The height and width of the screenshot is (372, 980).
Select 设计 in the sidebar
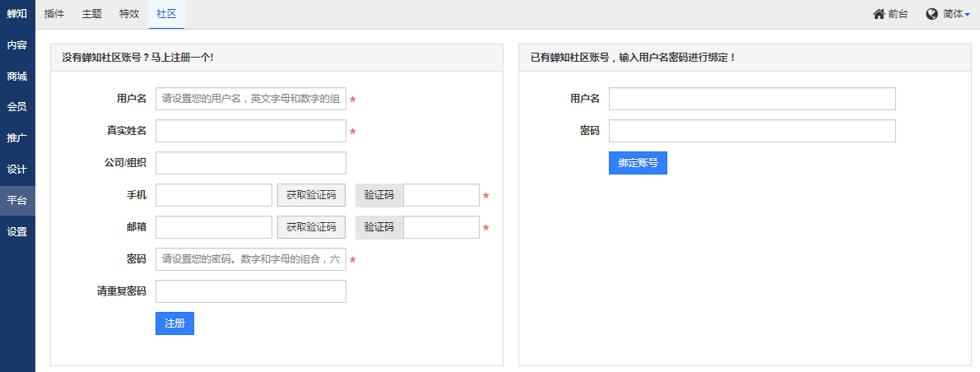coord(17,170)
